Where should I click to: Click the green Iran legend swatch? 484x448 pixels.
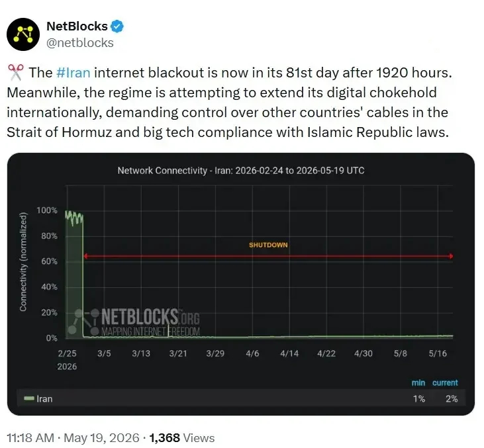(29, 398)
